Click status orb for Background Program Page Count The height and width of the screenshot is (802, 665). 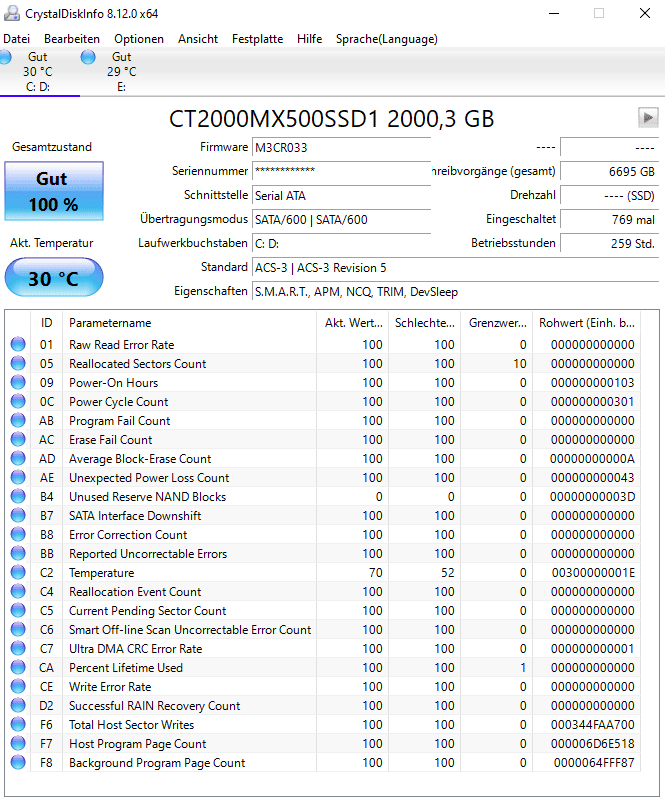[18, 762]
